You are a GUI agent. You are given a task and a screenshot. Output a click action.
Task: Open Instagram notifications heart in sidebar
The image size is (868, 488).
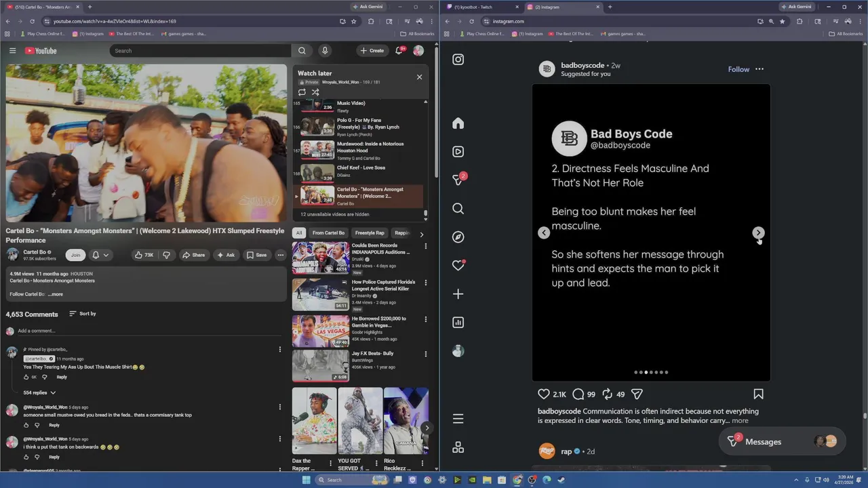pos(458,266)
